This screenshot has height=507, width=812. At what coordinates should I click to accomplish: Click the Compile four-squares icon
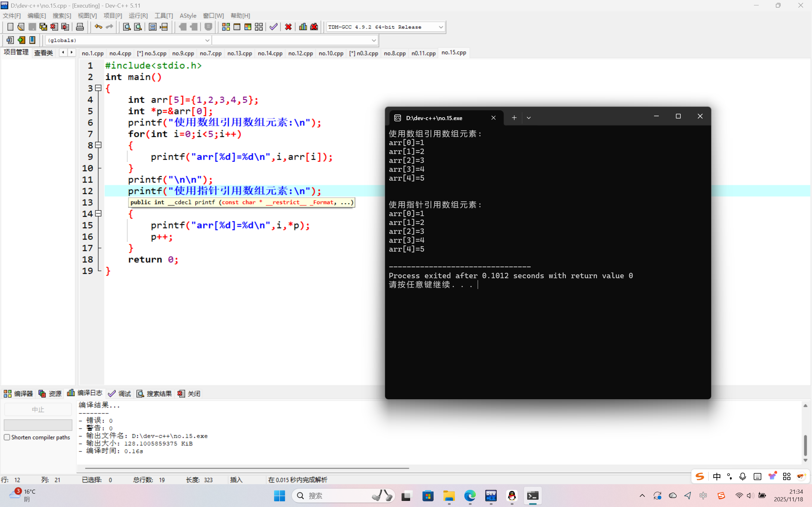[226, 27]
